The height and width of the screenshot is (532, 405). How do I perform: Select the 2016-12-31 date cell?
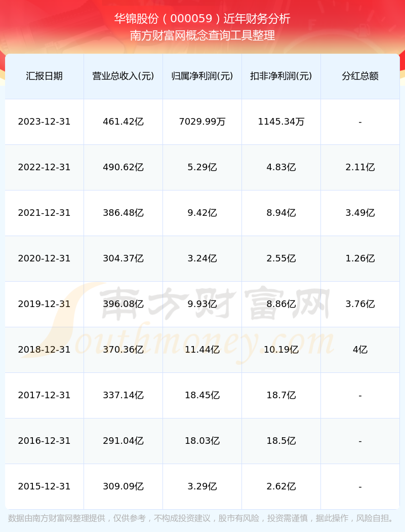(x=45, y=441)
